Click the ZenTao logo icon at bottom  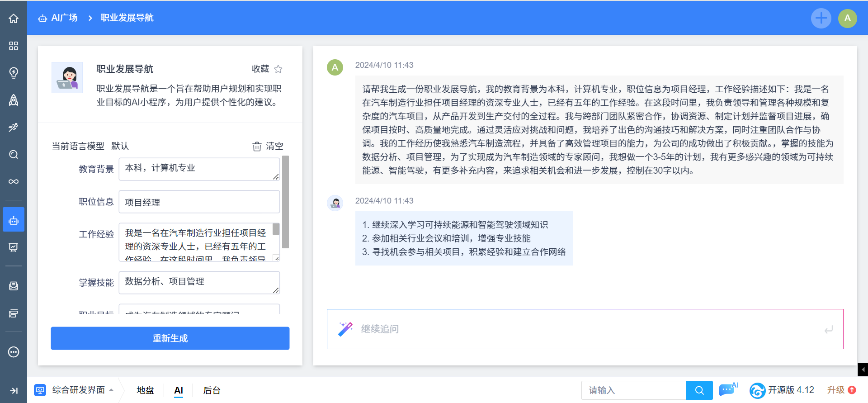(757, 390)
